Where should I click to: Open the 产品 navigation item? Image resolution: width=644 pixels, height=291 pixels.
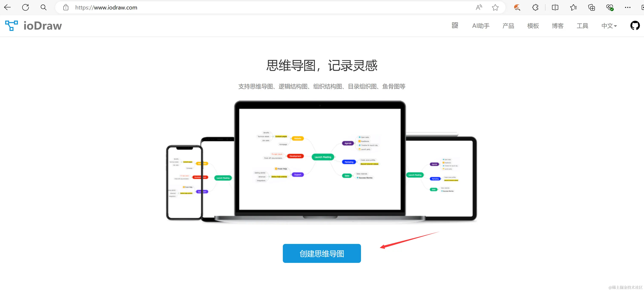click(508, 26)
